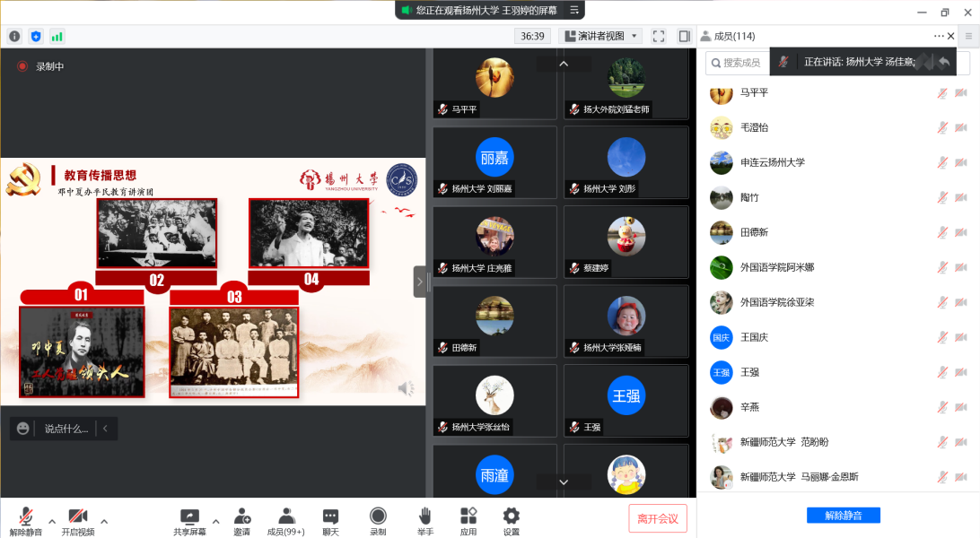Screen dimensions: 980x538
Task: Open the Chat (聊天) panel
Action: click(x=330, y=516)
